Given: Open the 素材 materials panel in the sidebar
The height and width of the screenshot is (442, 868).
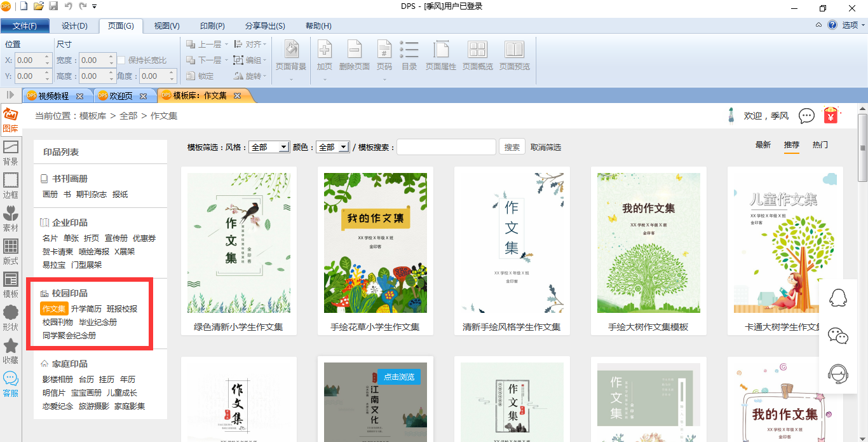Looking at the screenshot, I should click(11, 219).
